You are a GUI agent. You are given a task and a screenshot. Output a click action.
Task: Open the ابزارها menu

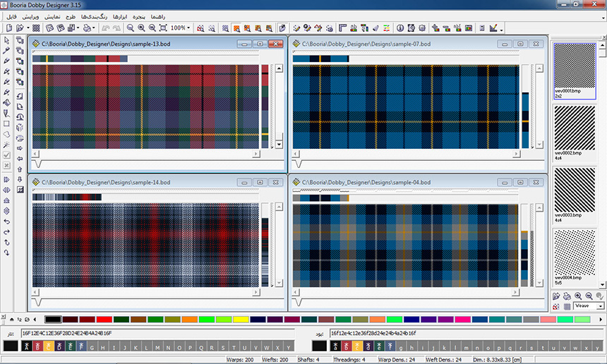click(119, 17)
